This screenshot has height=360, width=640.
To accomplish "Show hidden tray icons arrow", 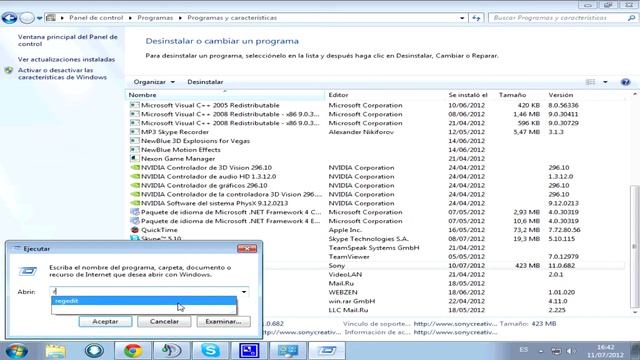I will coord(541,351).
